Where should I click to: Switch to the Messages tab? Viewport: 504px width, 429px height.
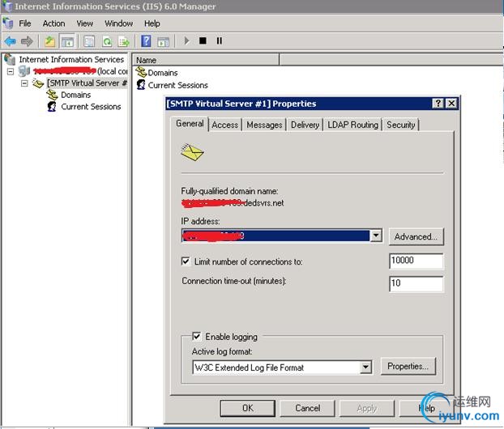(264, 125)
